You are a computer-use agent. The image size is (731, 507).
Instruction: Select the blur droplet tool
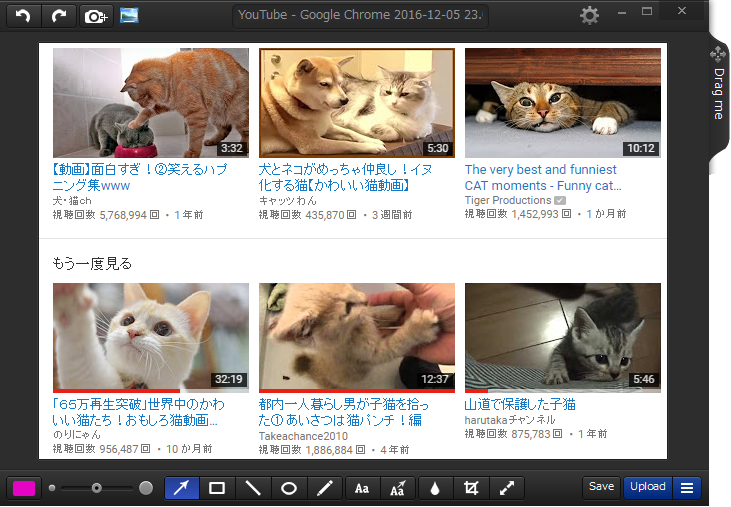[434, 488]
